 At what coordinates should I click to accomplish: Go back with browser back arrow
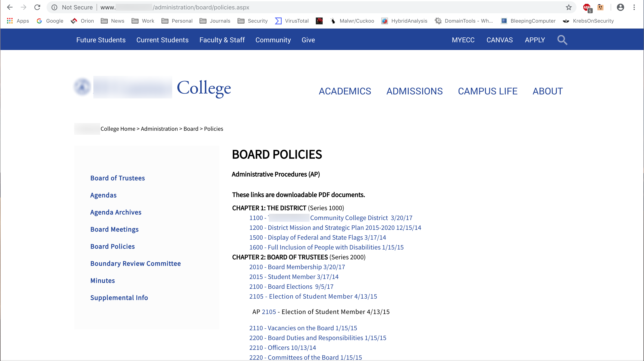click(x=10, y=7)
